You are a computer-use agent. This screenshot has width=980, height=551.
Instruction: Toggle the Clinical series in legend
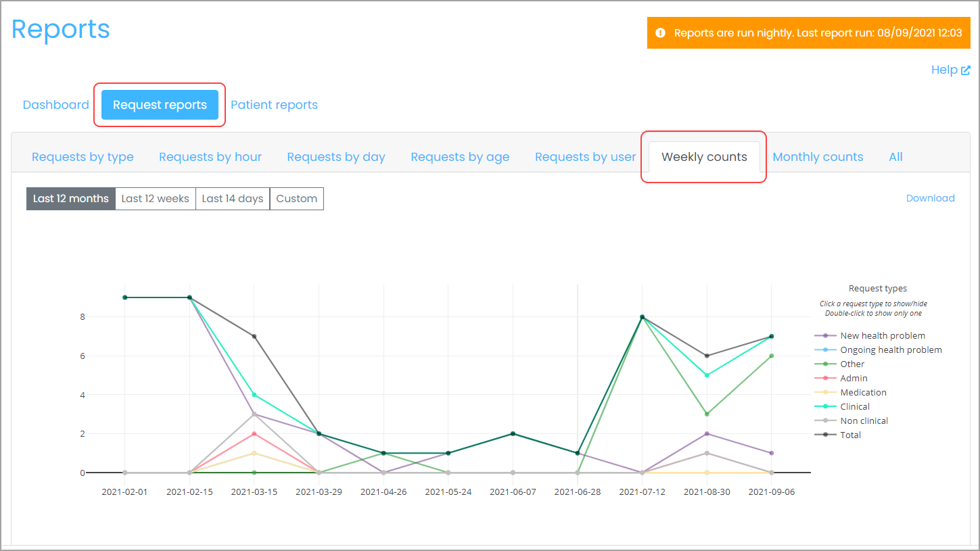(843, 406)
